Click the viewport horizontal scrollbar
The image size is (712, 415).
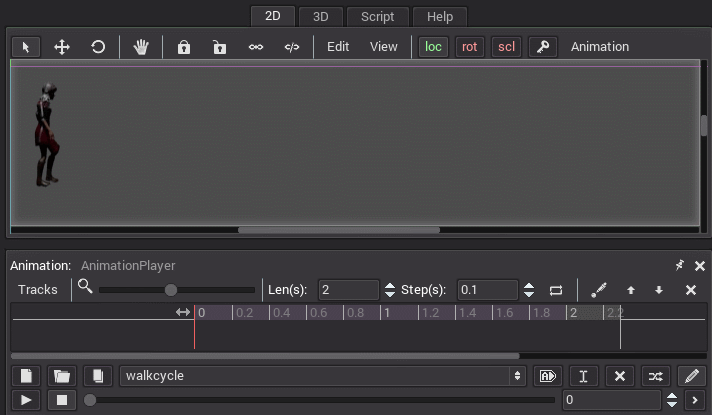tap(339, 230)
